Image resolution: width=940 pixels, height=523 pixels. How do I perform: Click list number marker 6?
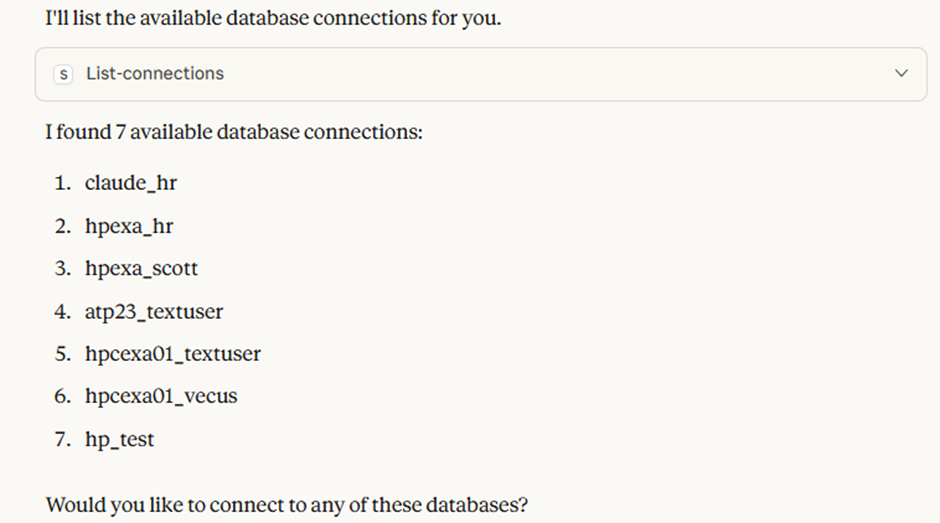(x=63, y=397)
